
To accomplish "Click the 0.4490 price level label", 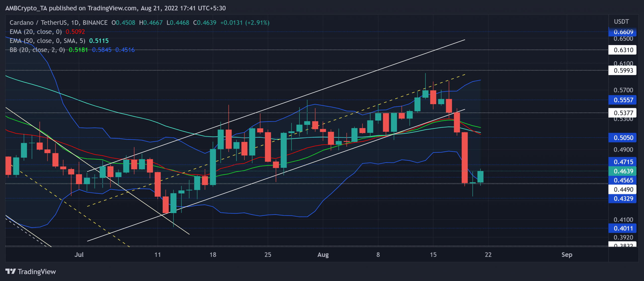I will [x=622, y=189].
